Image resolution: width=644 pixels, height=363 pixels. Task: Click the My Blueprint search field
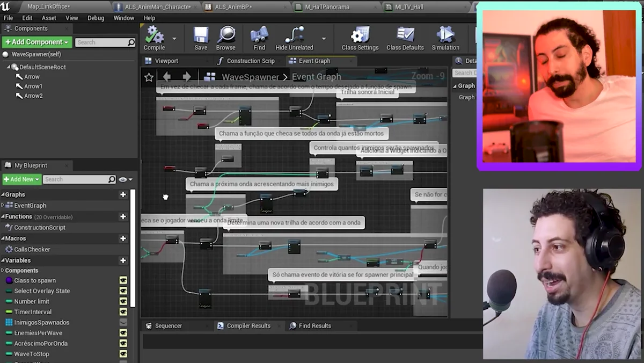pyautogui.click(x=79, y=179)
